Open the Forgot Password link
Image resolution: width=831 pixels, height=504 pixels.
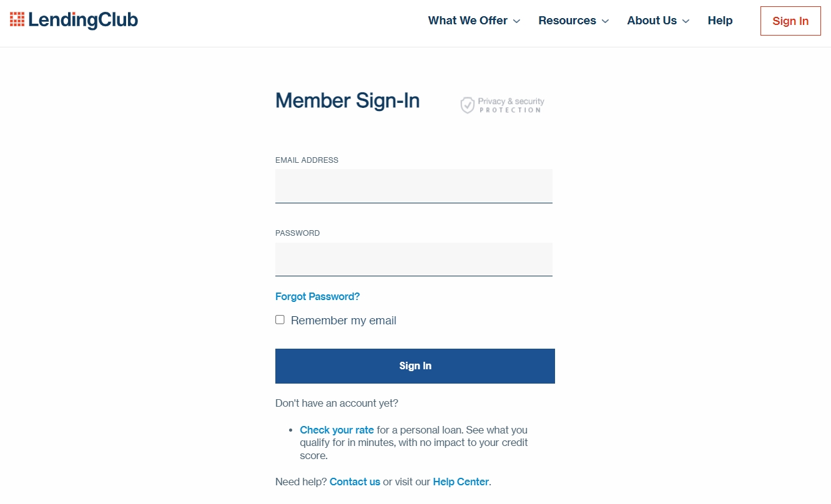317,296
